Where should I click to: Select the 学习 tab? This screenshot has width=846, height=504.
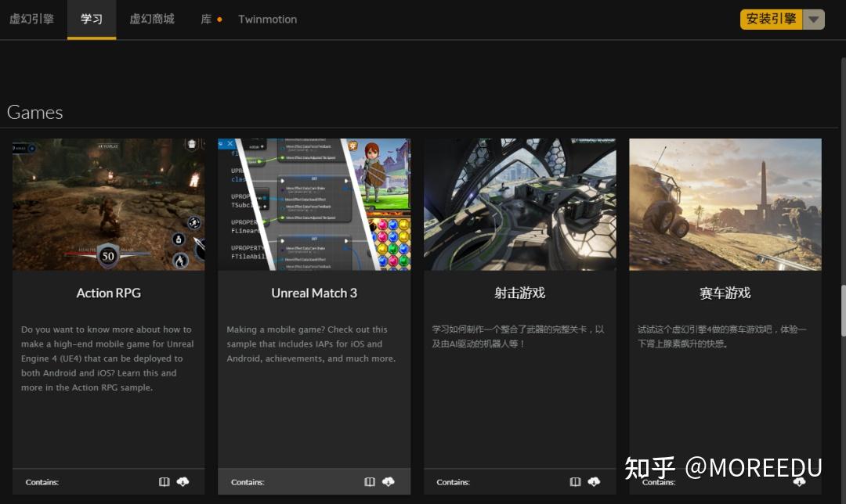(x=92, y=20)
